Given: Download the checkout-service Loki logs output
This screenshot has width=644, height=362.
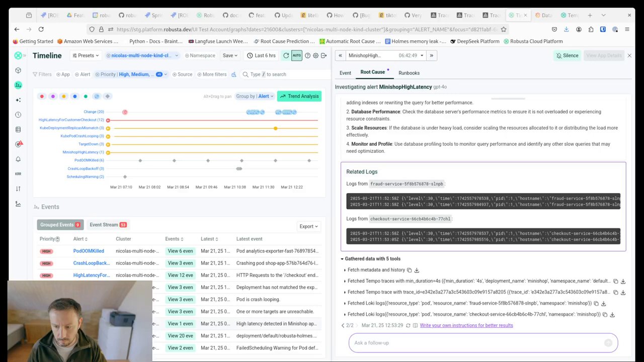Looking at the screenshot, I should [x=612, y=314].
